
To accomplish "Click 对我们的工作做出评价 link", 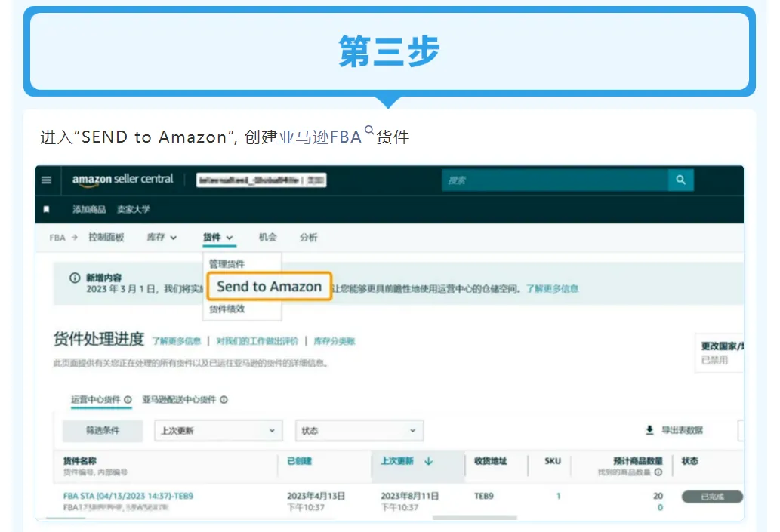I will (x=257, y=341).
